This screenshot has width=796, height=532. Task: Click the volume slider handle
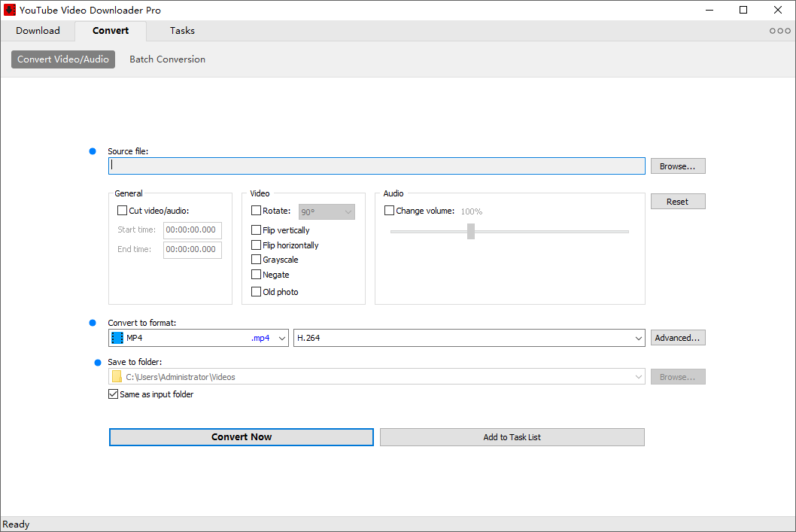(x=471, y=231)
